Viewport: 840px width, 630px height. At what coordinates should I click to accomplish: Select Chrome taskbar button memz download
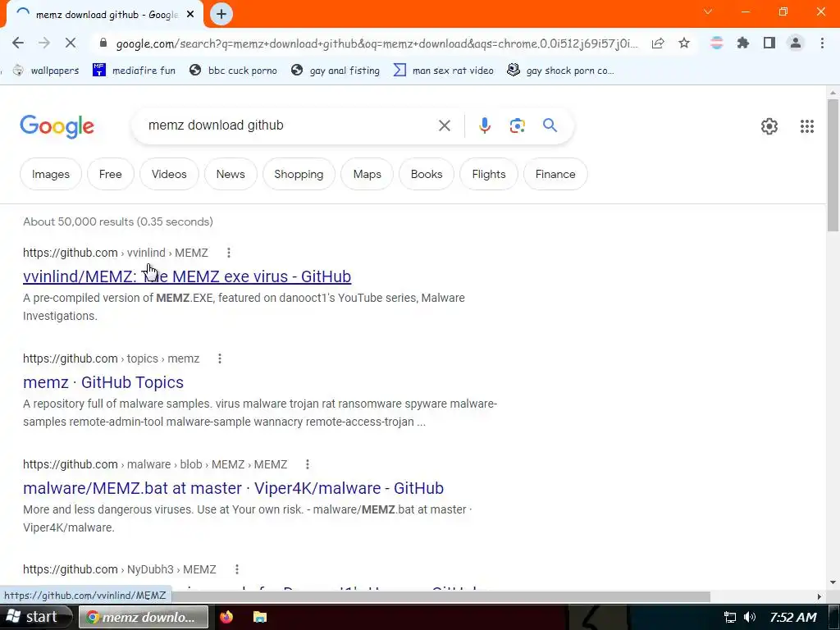(x=144, y=617)
